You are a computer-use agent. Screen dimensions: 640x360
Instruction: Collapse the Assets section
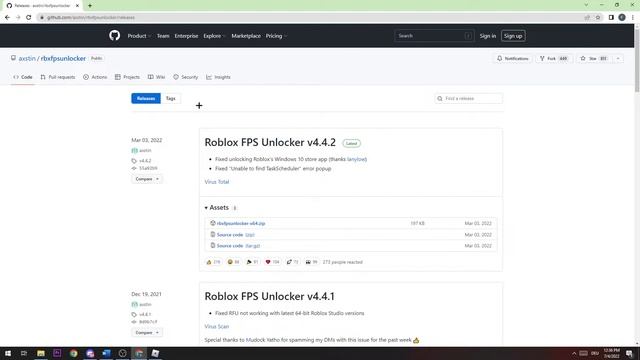pos(217,207)
